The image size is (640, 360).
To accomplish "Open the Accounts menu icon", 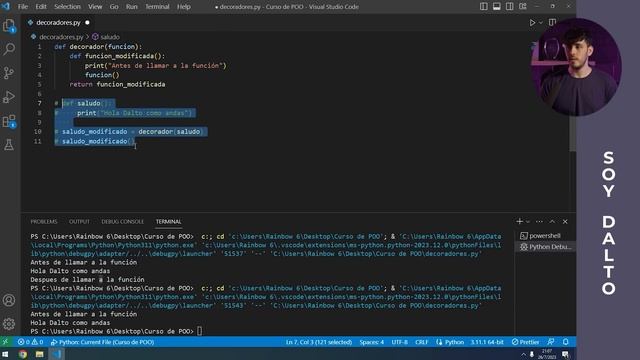I will pos(9,300).
